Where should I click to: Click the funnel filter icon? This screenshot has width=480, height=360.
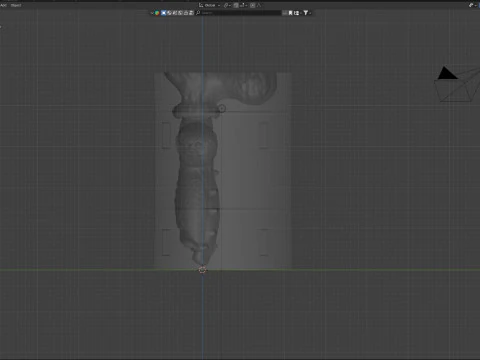pyautogui.click(x=305, y=13)
